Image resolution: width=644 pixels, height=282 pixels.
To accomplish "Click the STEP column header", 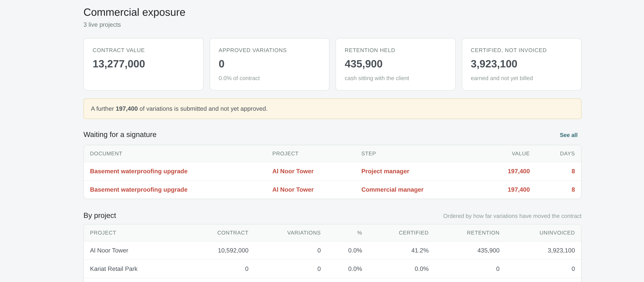I will coord(369,154).
